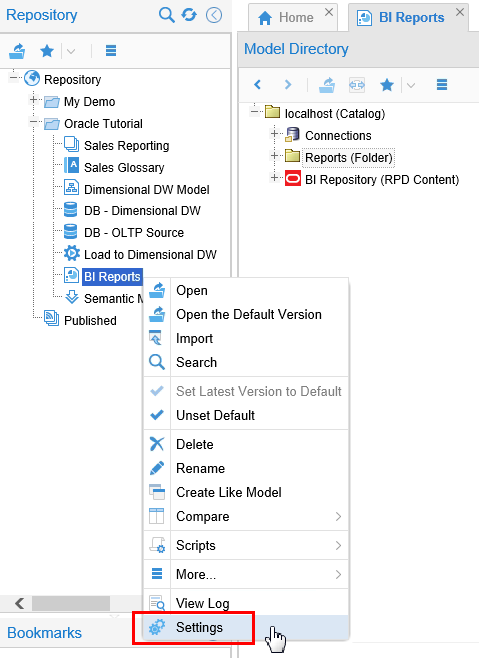
Task: Select My Demo in the tree
Action: (x=89, y=102)
